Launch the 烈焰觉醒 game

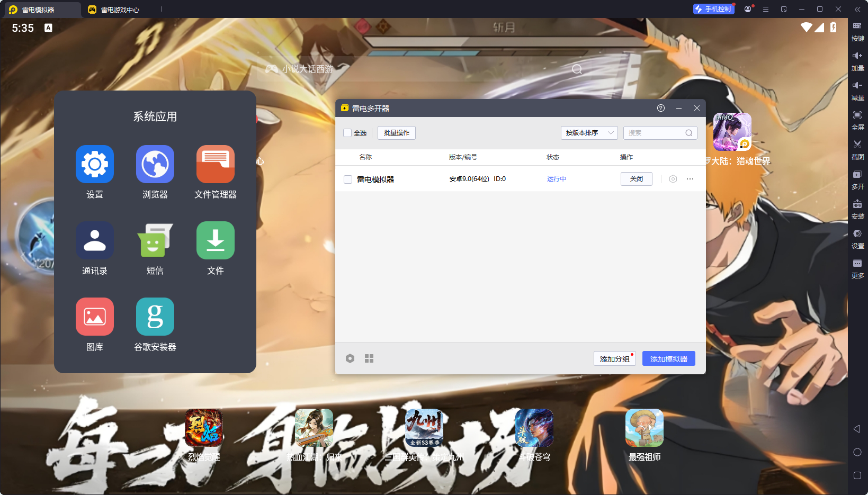tap(204, 428)
